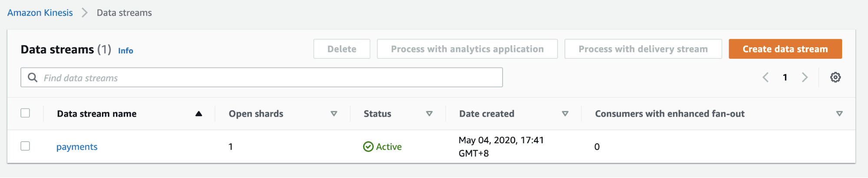
Task: Focus the Find data streams field
Action: (x=261, y=78)
